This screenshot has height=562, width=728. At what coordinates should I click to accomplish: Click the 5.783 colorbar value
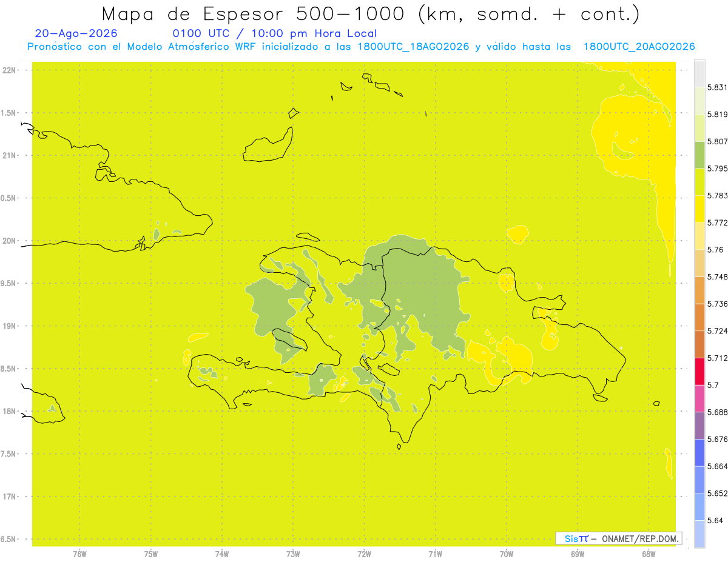(718, 195)
